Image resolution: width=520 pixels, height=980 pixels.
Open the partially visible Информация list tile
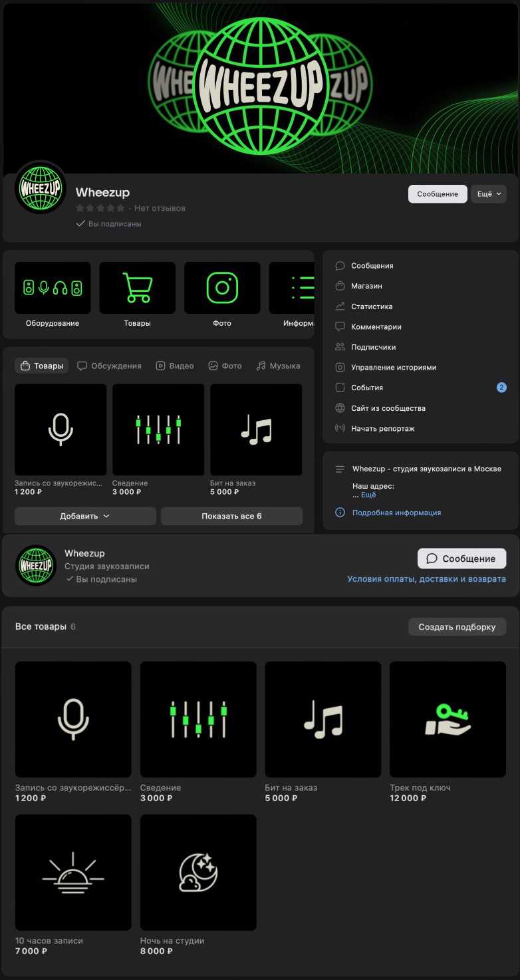(x=291, y=288)
